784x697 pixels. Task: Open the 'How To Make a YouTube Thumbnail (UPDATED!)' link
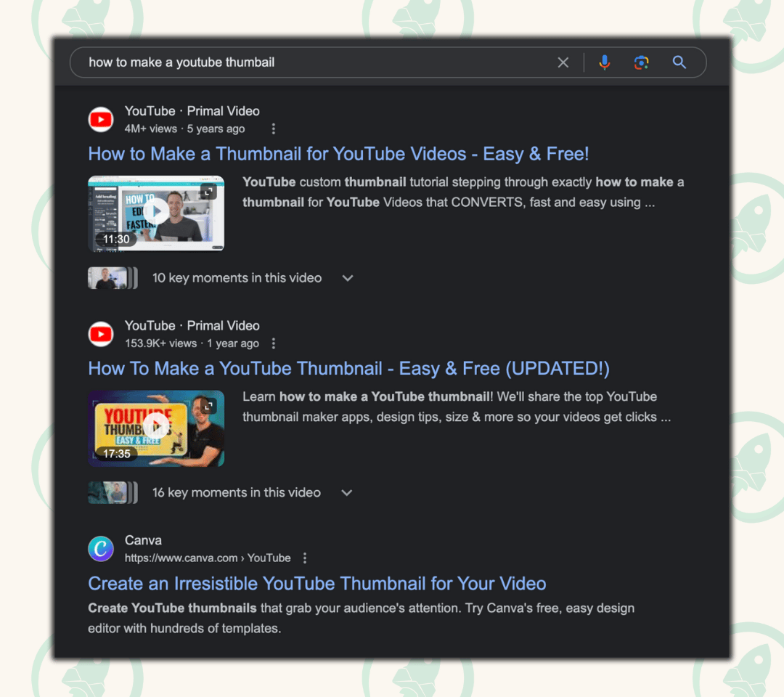pos(349,369)
